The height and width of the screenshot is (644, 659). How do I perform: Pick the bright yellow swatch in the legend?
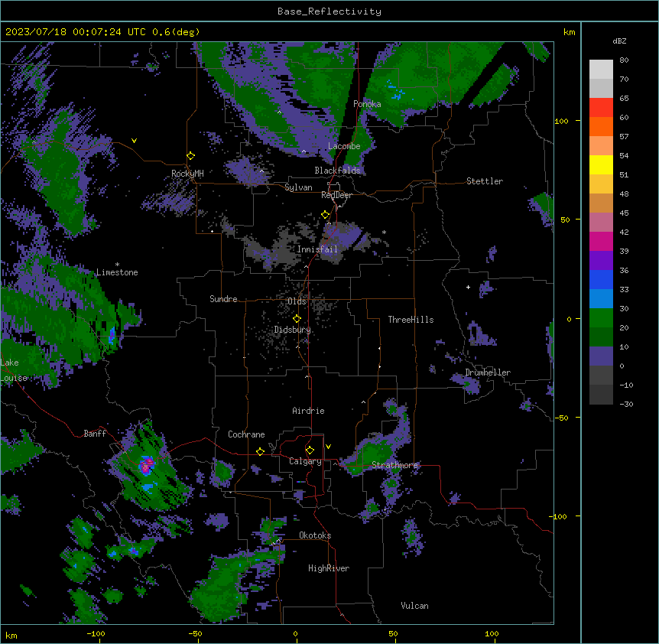601,164
